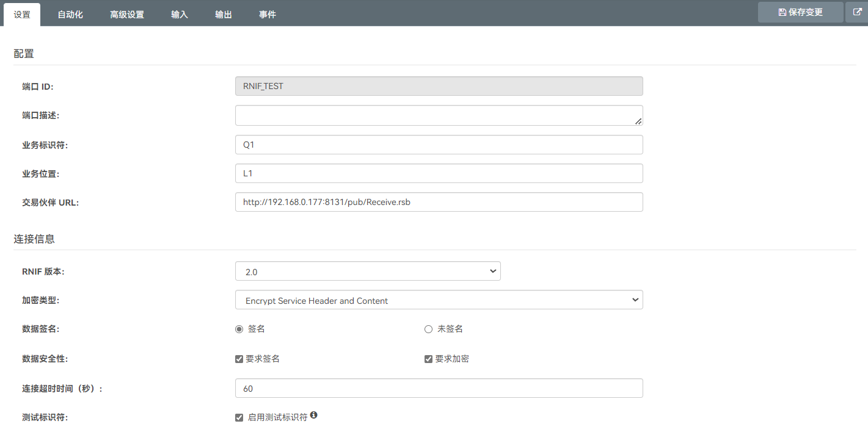Click the 配置 section heading

tap(24, 54)
